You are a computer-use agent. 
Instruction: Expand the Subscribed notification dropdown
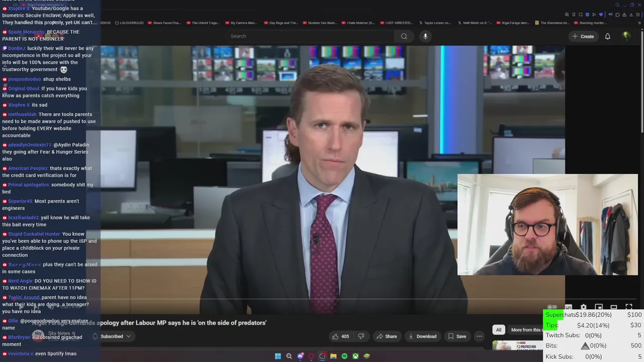click(x=112, y=336)
